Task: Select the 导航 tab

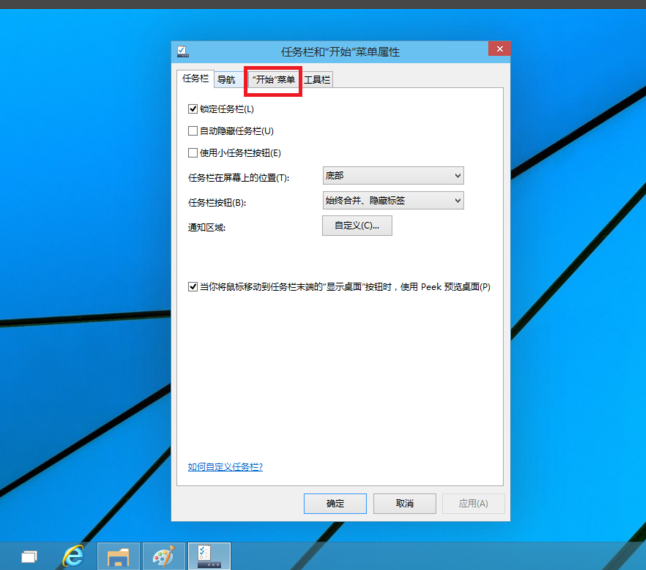Action: point(227,80)
